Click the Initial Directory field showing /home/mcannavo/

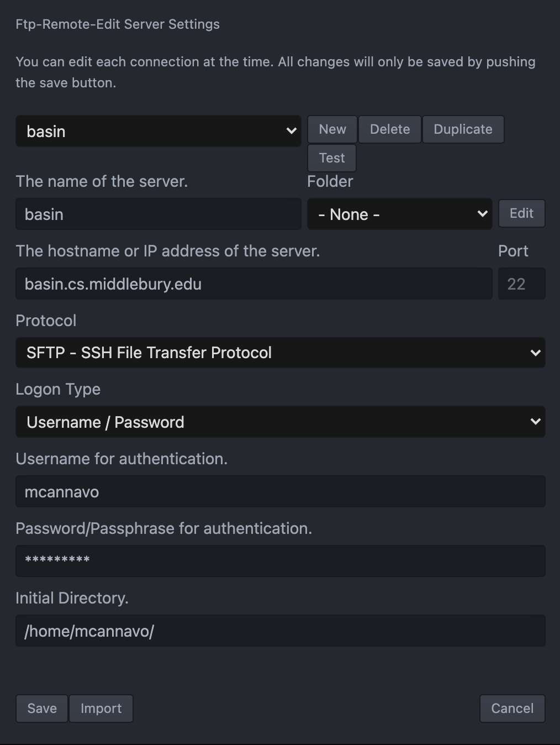pos(281,631)
